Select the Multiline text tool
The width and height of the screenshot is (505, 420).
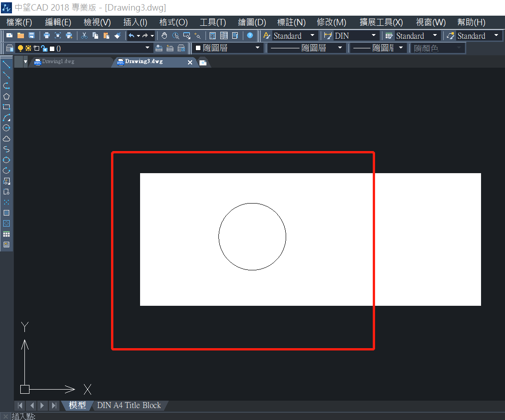click(6, 245)
